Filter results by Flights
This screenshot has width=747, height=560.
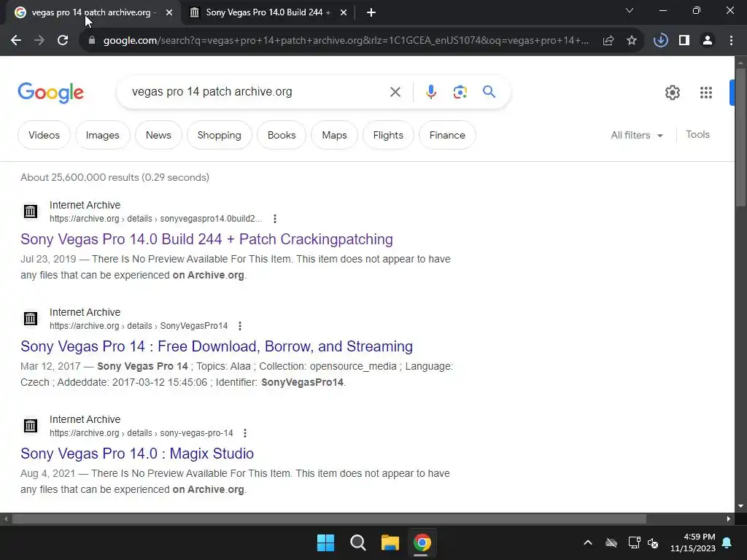pyautogui.click(x=388, y=135)
